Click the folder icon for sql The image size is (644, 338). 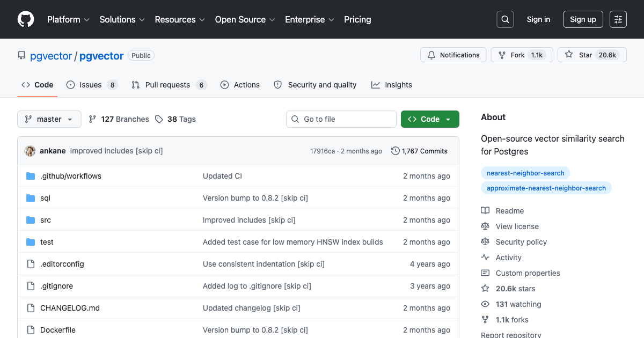pos(31,198)
